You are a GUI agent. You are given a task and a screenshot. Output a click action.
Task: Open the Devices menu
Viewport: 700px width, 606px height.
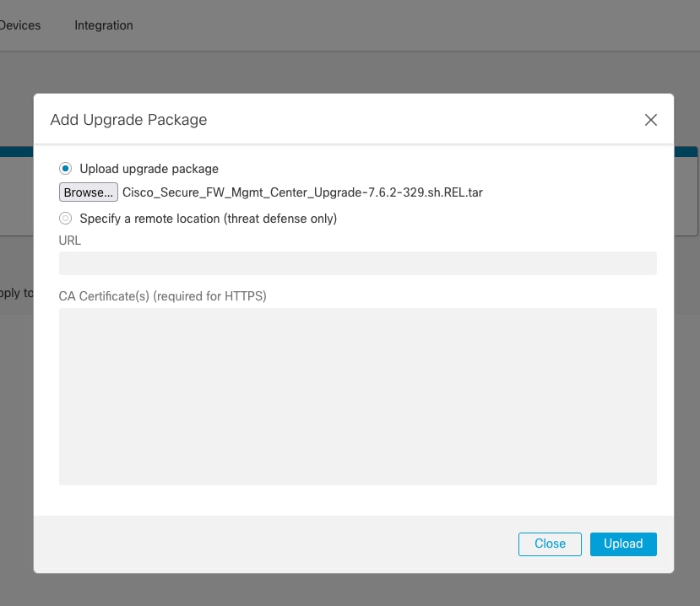(20, 25)
